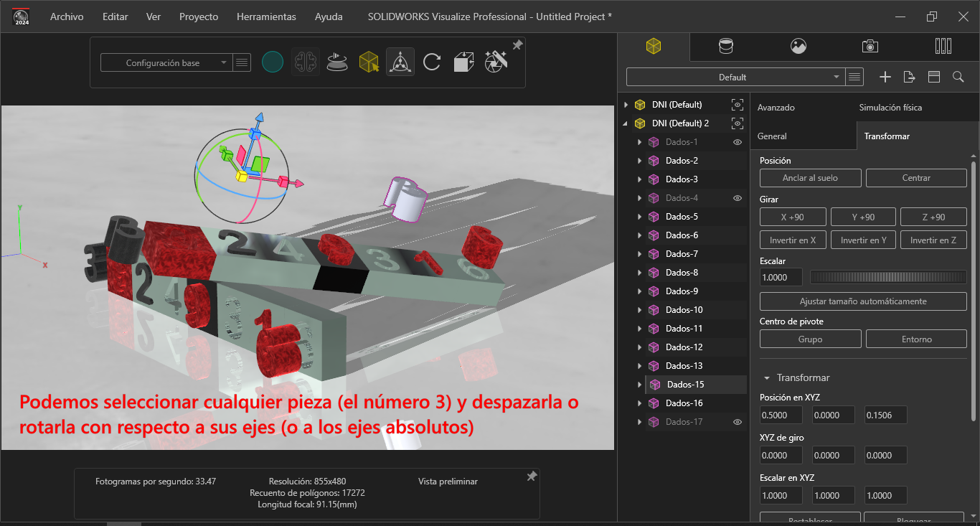The image size is (980, 526).
Task: Open the Appearances (paint bucket) tab
Action: (726, 47)
